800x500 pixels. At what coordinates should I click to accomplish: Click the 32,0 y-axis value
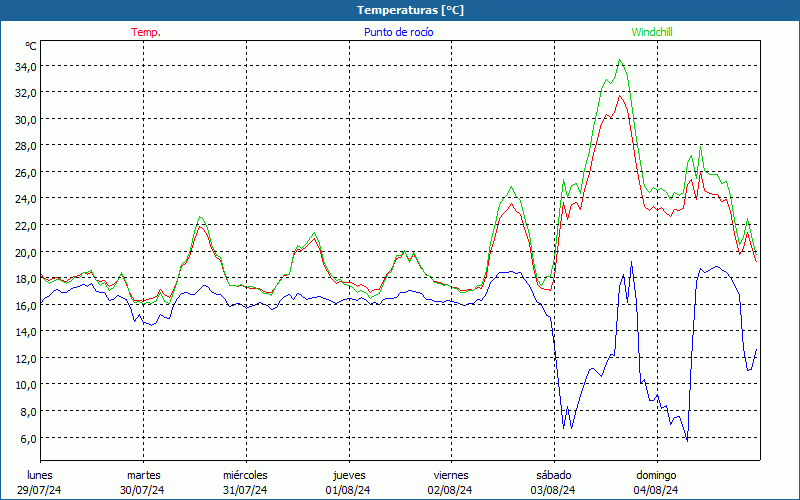pos(25,93)
